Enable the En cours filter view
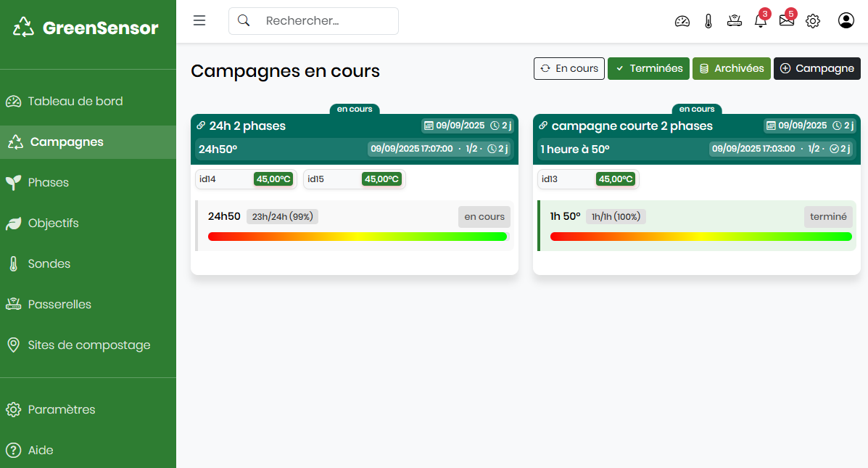This screenshot has height=468, width=868. click(569, 68)
